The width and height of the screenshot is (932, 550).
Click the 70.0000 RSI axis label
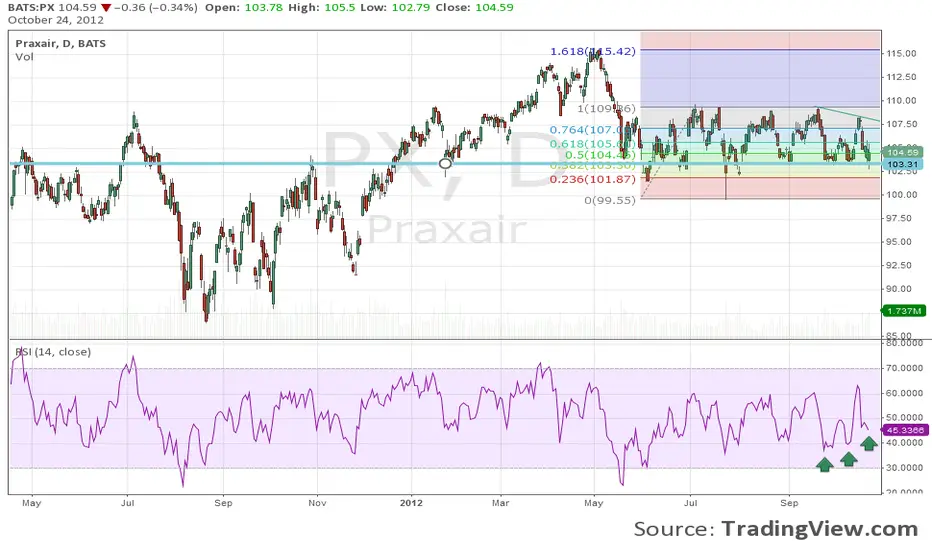tap(904, 368)
